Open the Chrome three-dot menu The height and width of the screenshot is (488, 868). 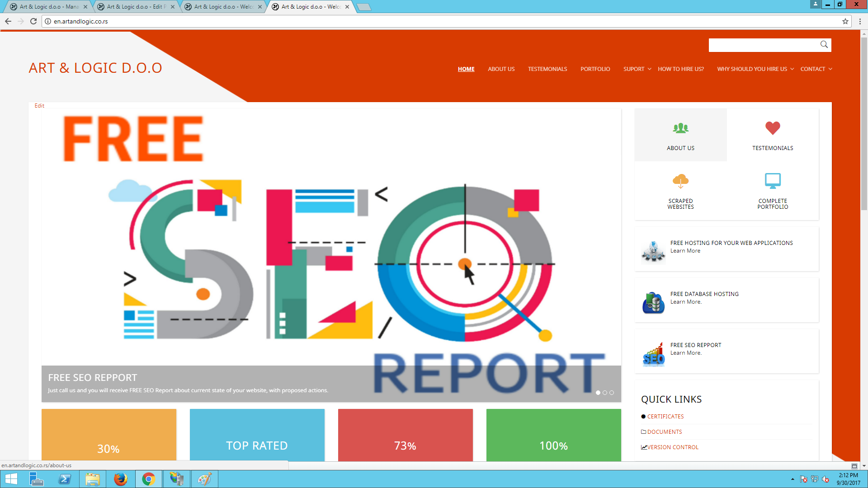(860, 21)
